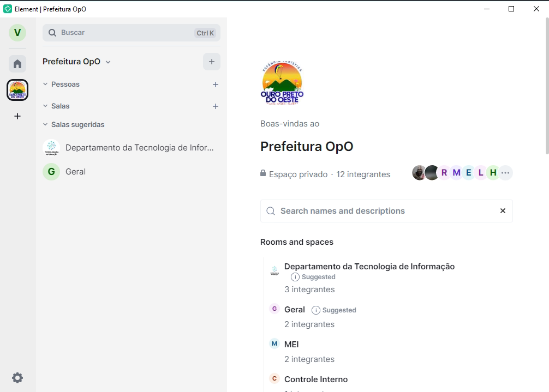
Task: Click the plus button beside Prefeitura OpO
Action: pyautogui.click(x=212, y=62)
